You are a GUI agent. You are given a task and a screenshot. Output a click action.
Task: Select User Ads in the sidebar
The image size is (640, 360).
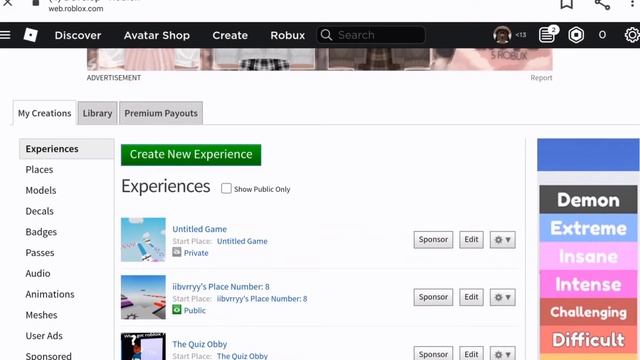(44, 336)
